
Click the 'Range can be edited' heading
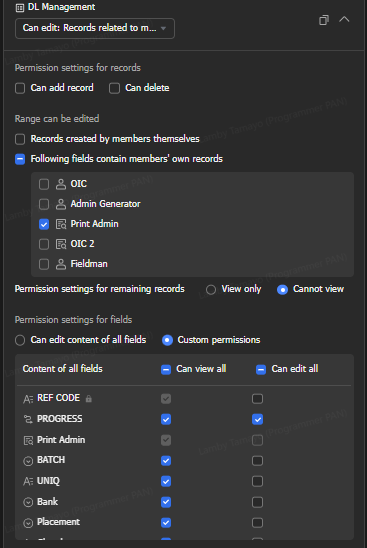click(x=57, y=119)
